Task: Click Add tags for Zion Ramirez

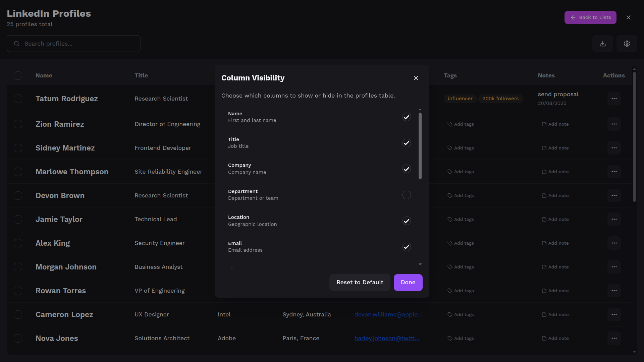Action: [461, 124]
